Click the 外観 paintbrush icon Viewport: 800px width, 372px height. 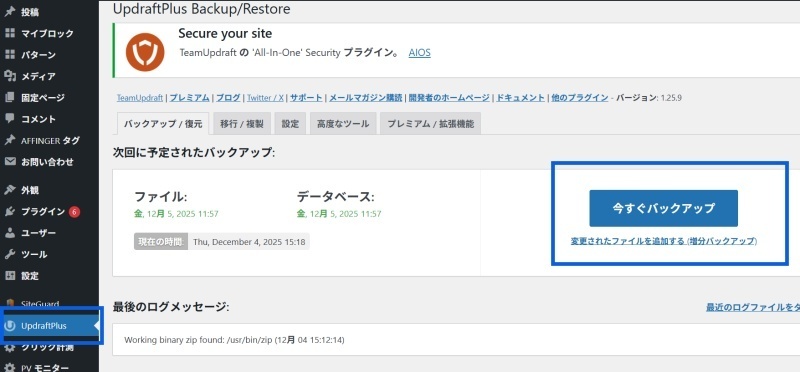[10, 190]
